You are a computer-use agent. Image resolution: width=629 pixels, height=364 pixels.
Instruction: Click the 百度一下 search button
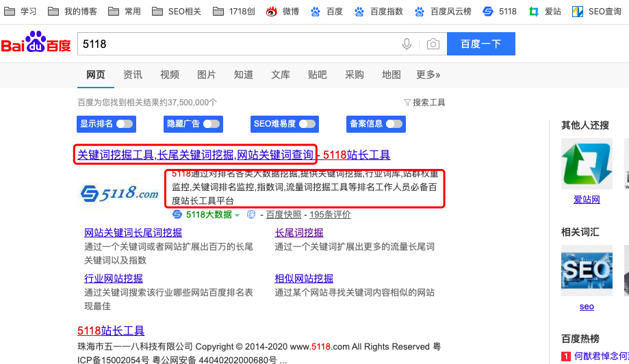coord(481,44)
